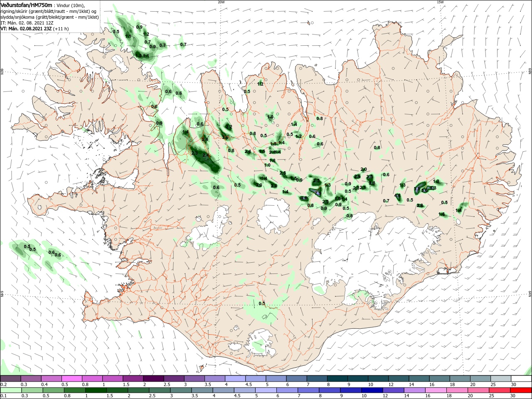The image size is (532, 399).
Task: Click the 4.8 precipitation value on the map
Action: click(x=397, y=195)
